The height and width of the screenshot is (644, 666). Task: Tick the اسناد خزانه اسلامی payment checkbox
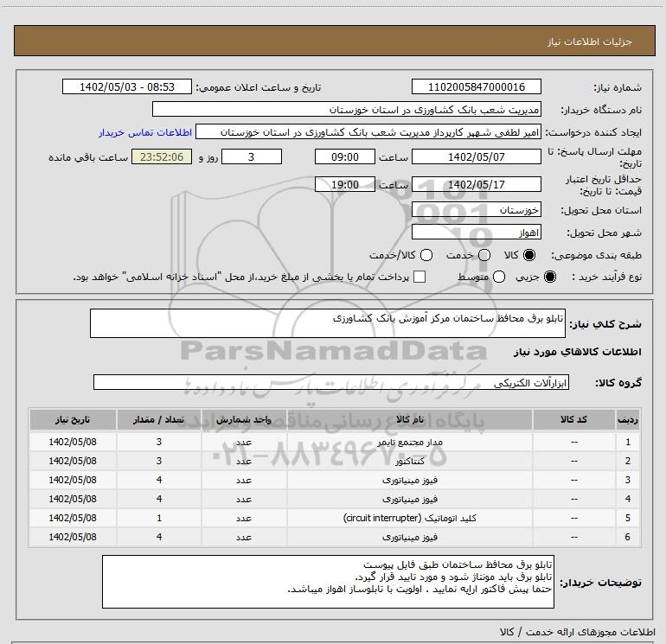coord(419,277)
